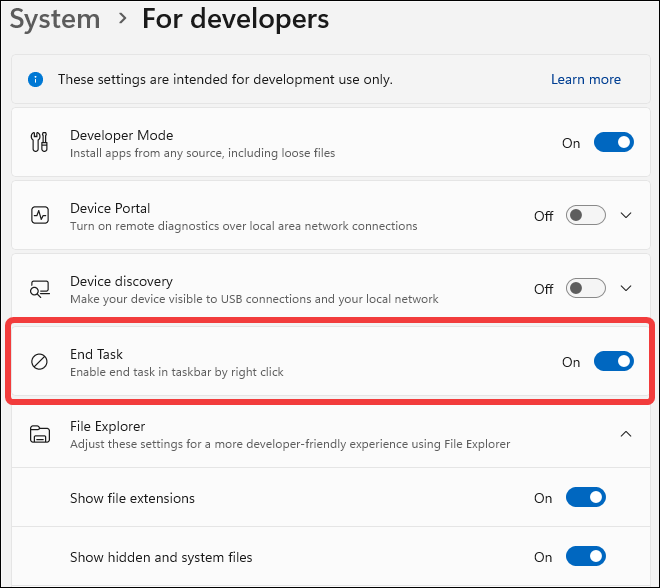The height and width of the screenshot is (588, 660).
Task: Turn off the Developer Mode toggle
Action: (614, 142)
